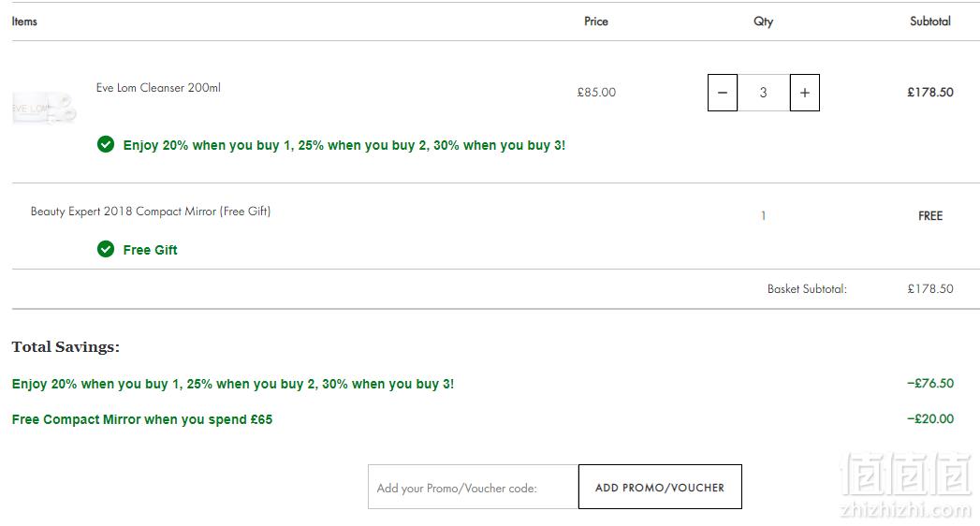Select the quantity field showing 3
The height and width of the screenshot is (526, 980).
point(764,93)
